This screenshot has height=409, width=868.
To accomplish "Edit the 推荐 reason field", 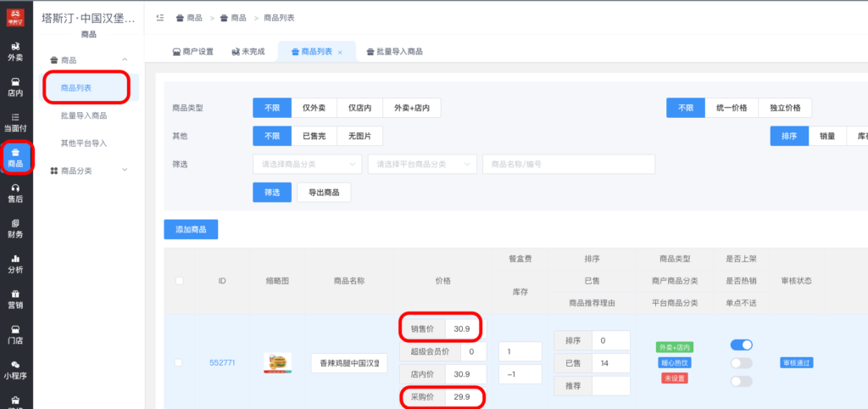I will click(x=611, y=386).
